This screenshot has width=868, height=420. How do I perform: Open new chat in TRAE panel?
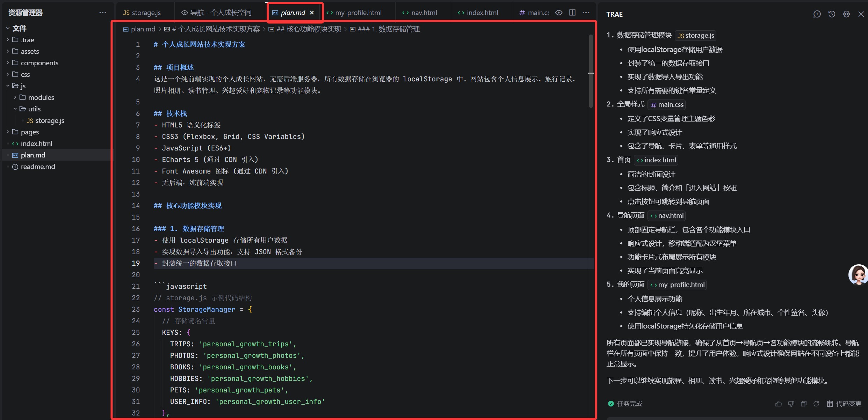tap(817, 14)
